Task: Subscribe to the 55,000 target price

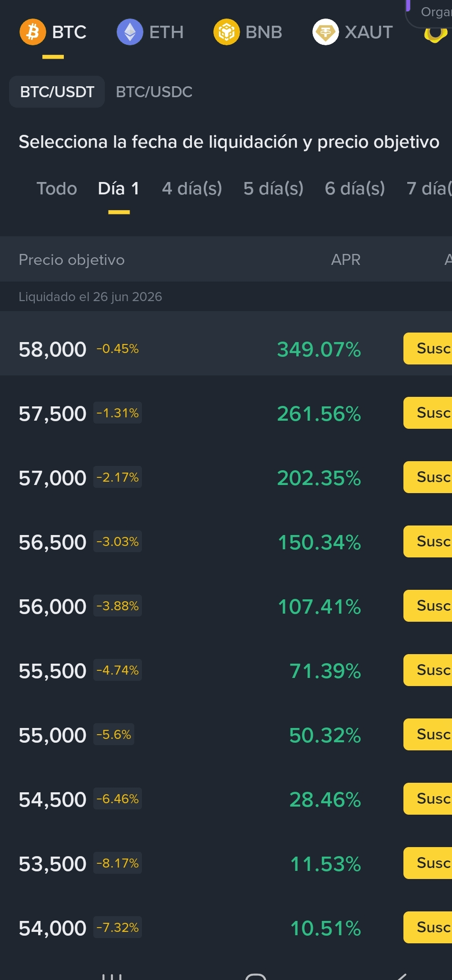Action: point(428,734)
